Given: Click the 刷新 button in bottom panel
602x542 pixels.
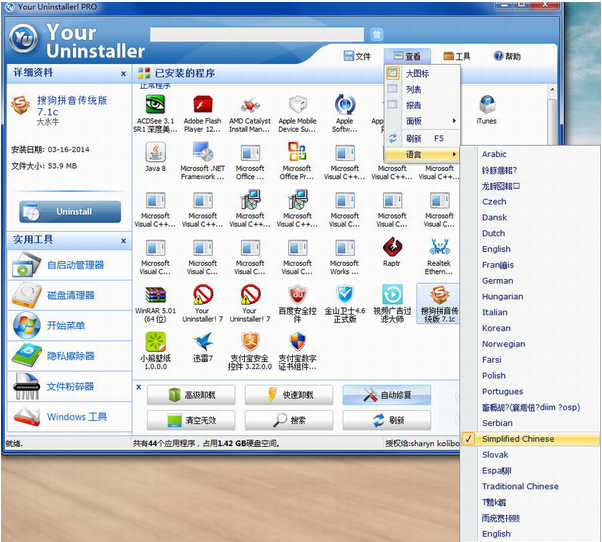Looking at the screenshot, I should click(x=387, y=420).
